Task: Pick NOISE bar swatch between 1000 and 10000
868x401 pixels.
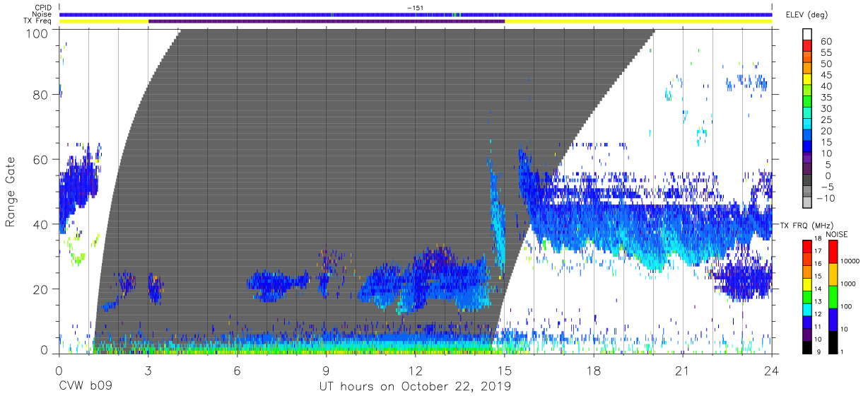Action: [x=833, y=274]
